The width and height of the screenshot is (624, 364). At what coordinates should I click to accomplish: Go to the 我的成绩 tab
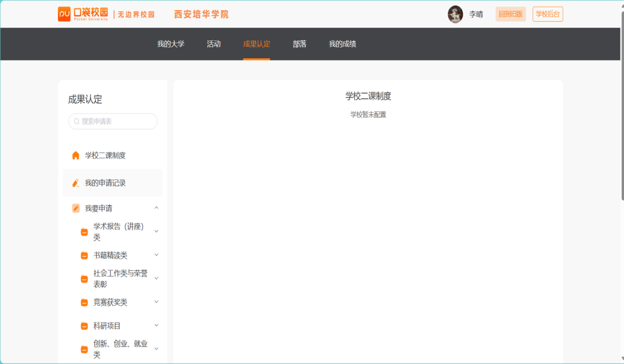pyautogui.click(x=343, y=44)
